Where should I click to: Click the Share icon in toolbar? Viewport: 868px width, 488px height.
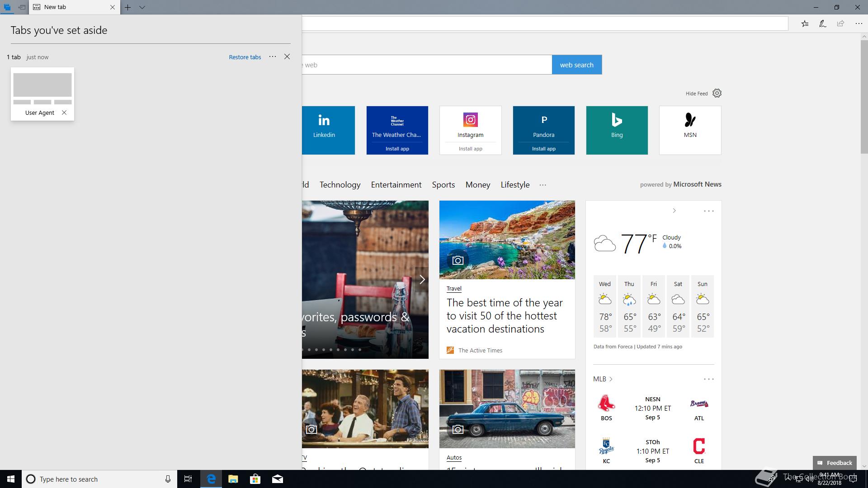(840, 23)
